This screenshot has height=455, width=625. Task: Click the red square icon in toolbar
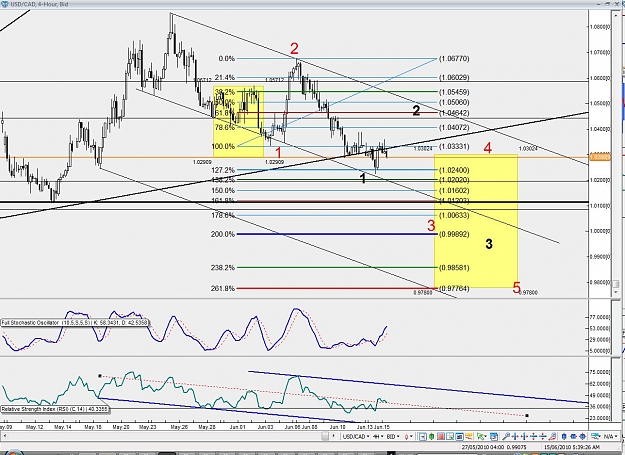click(440, 437)
